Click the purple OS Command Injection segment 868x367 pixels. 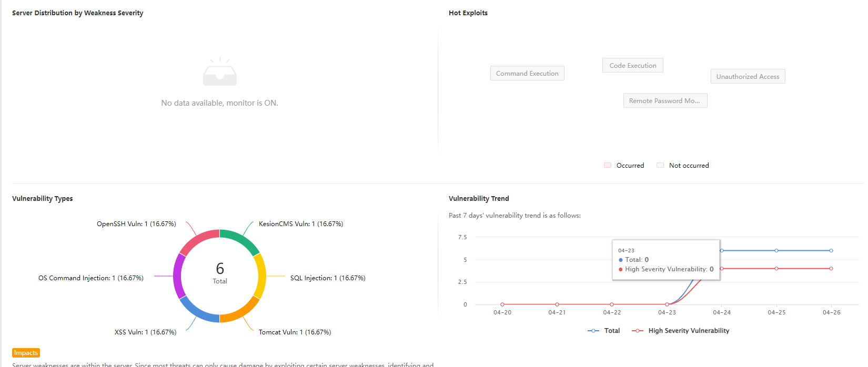click(179, 276)
